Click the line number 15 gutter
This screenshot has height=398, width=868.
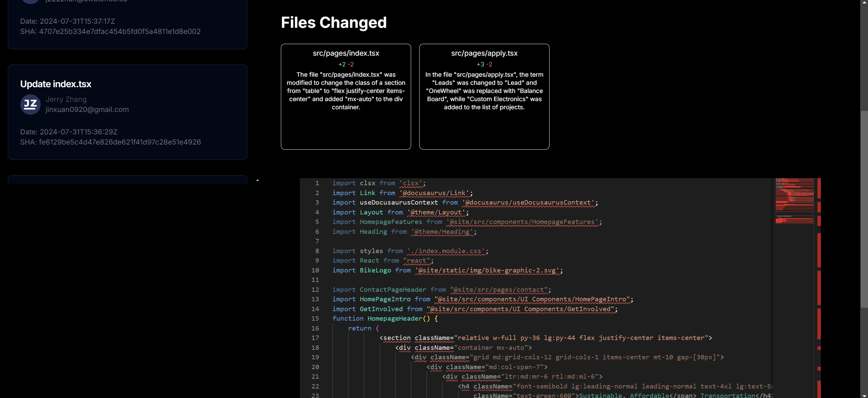pos(315,319)
